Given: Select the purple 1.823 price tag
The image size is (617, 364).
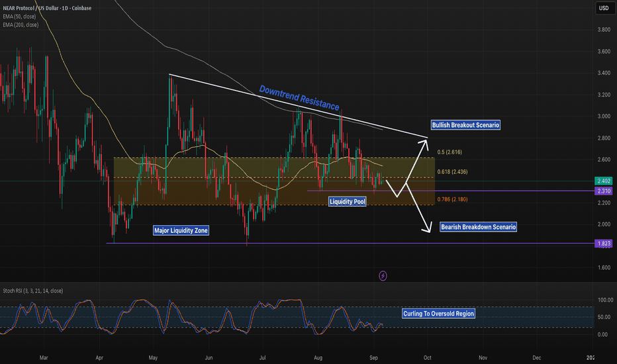Looking at the screenshot, I should pyautogui.click(x=602, y=244).
